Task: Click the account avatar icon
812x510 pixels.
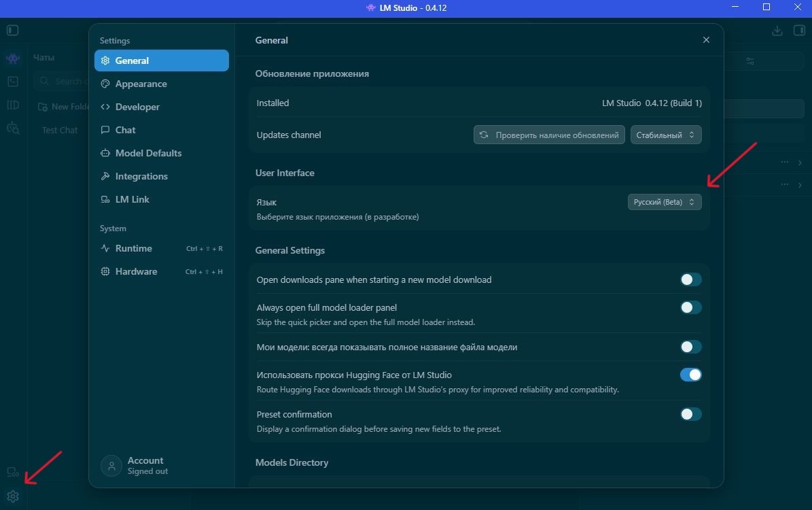Action: (x=111, y=466)
